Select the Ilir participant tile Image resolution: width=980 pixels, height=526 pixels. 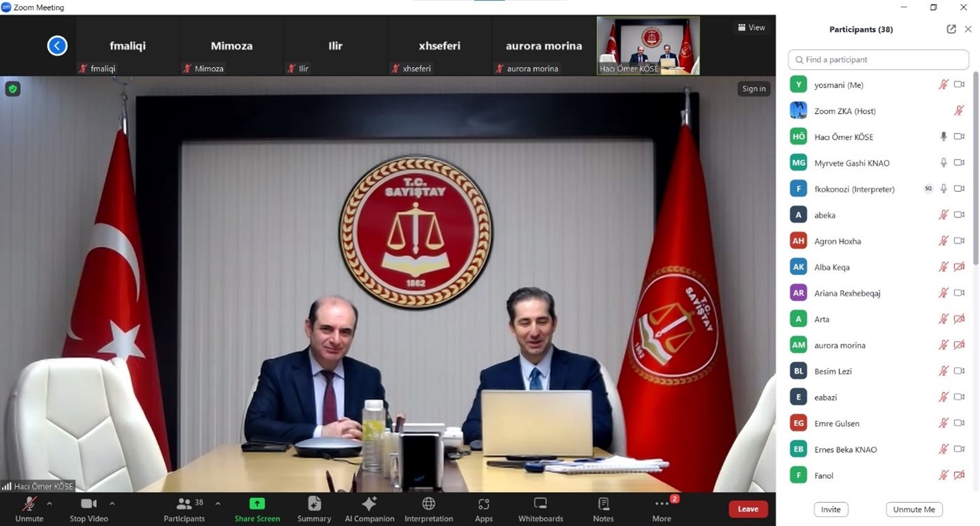(335, 46)
